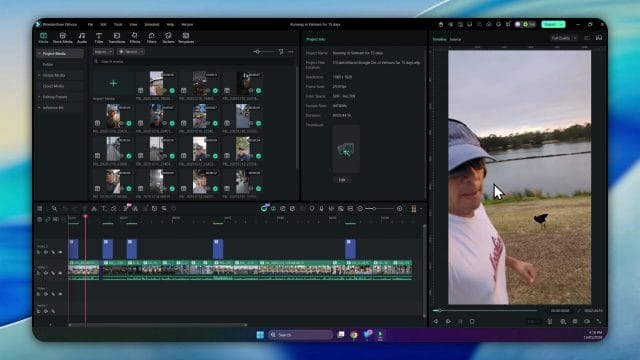Select Folder under Project Media

(48, 64)
